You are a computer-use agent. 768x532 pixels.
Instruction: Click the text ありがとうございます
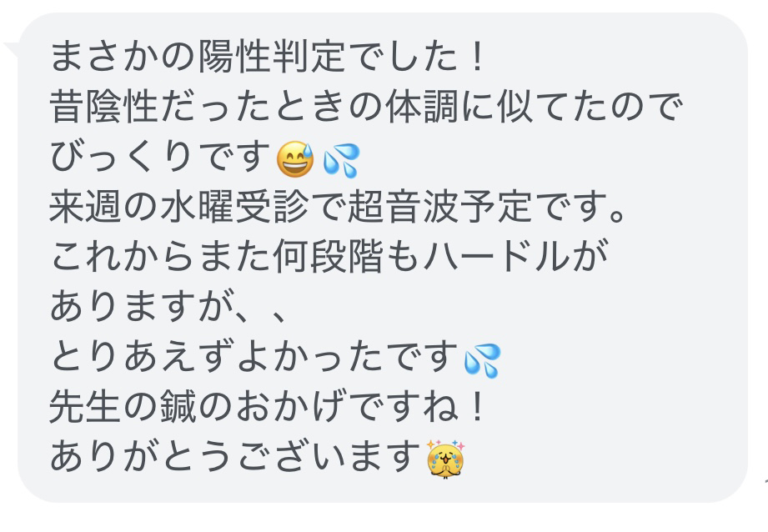236,457
